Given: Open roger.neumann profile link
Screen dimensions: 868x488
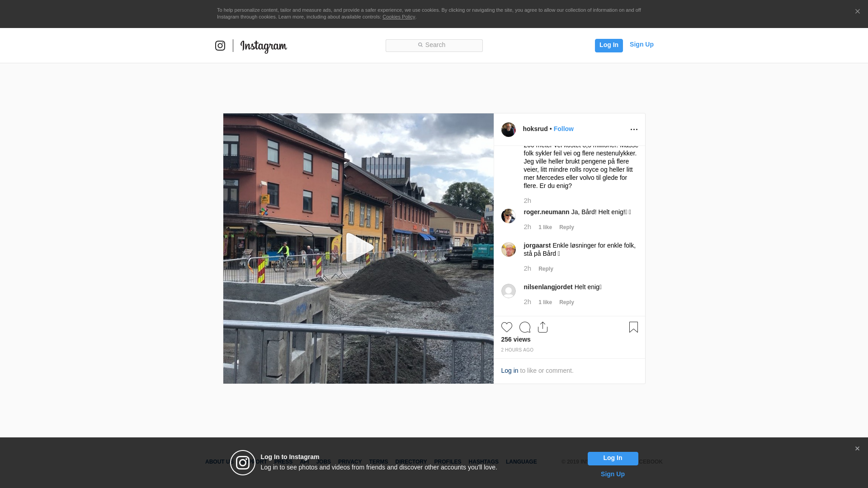Looking at the screenshot, I should click(547, 212).
